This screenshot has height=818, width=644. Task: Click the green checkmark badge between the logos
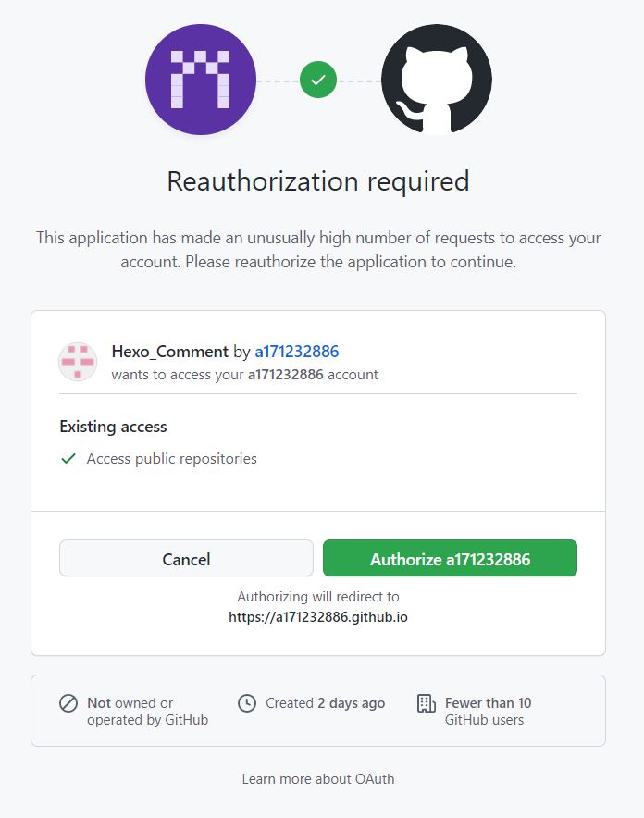point(318,80)
